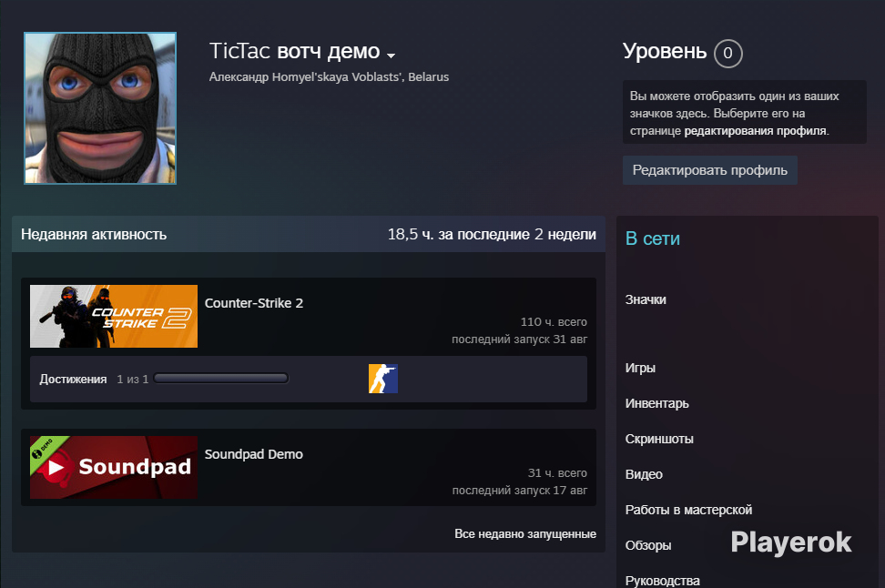Open Скриншоты in the sidebar
The width and height of the screenshot is (885, 588).
[659, 439]
